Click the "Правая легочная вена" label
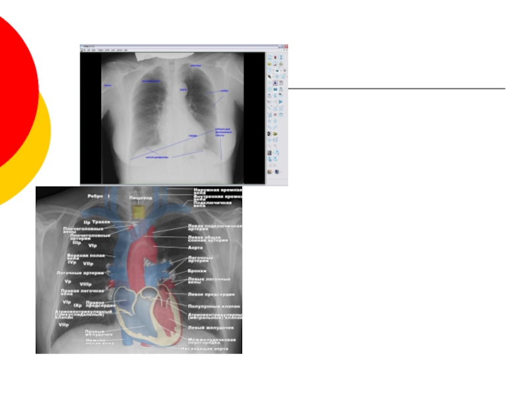532x399 pixels. (x=82, y=292)
